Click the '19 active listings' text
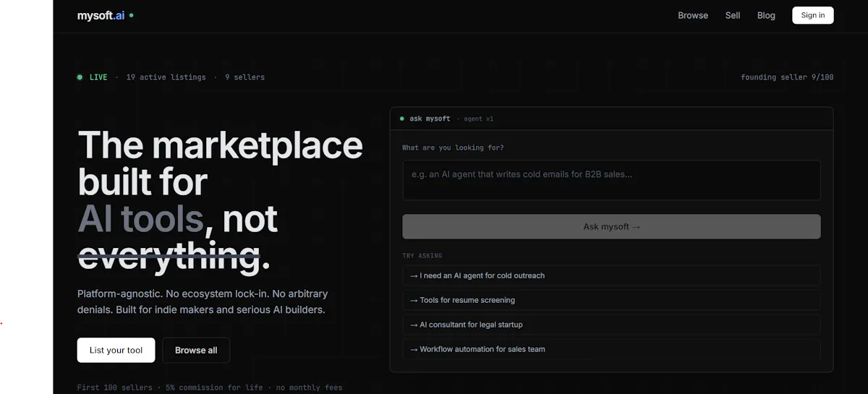 166,77
